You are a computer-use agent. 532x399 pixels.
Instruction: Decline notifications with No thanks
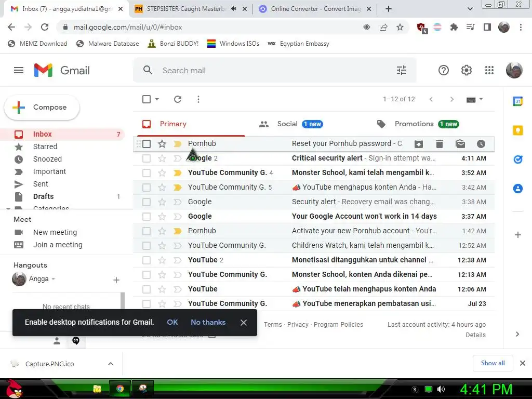click(x=208, y=322)
